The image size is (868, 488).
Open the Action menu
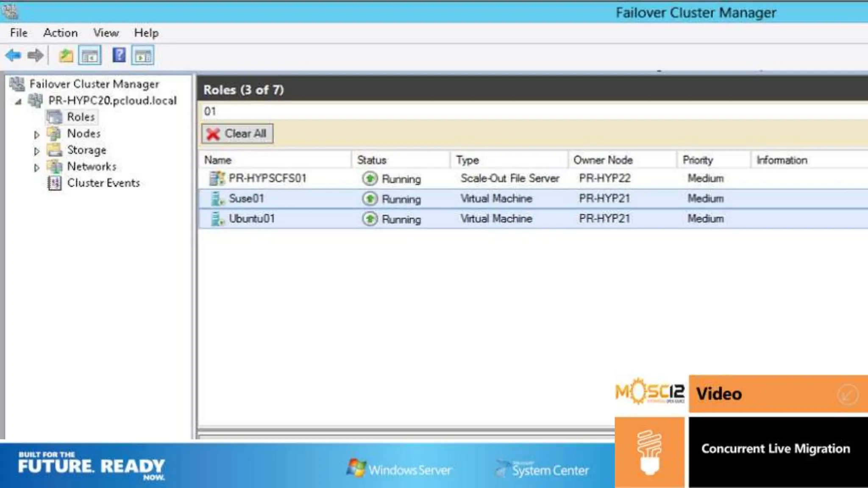click(60, 33)
